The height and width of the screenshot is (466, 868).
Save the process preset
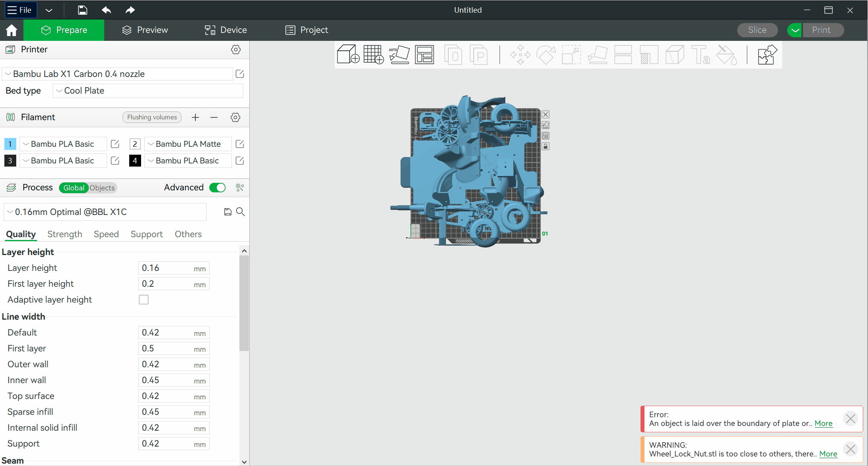point(228,212)
